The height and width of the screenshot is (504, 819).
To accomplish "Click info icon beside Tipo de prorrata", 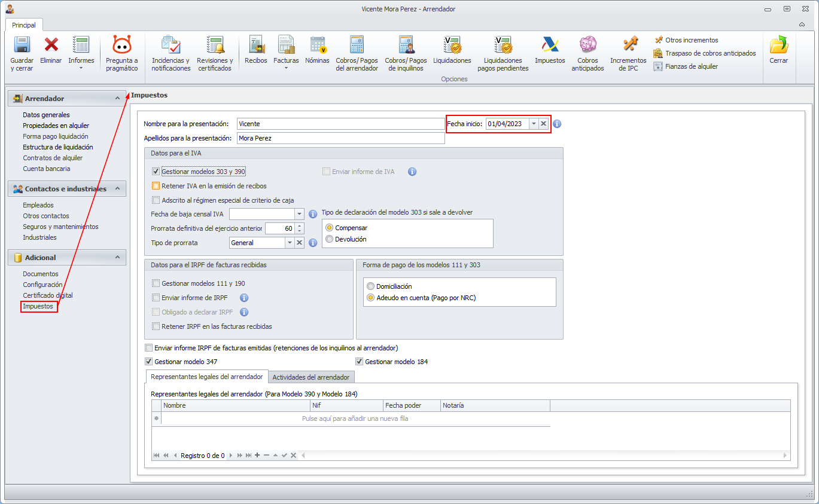I will click(x=313, y=243).
